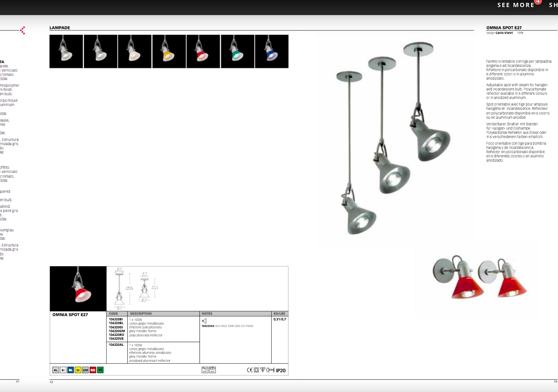
Task: Click the red dotted logo icon
Action: pyautogui.click(x=22, y=31)
